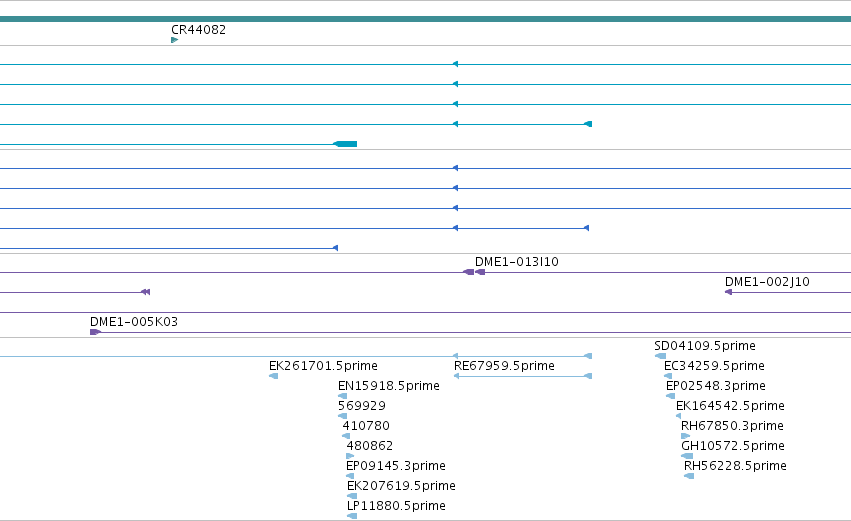Select the EK207619.5prime label

tap(401, 486)
